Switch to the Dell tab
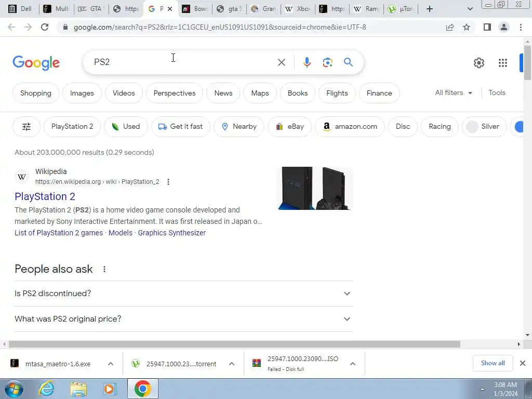Screen dimensions: 532x399 point(21,9)
